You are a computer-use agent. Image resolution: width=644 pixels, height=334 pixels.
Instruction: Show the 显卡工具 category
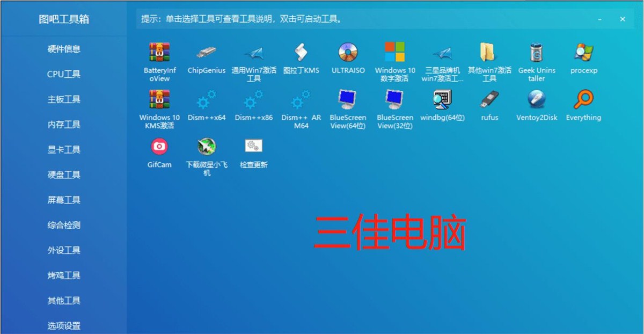[64, 150]
